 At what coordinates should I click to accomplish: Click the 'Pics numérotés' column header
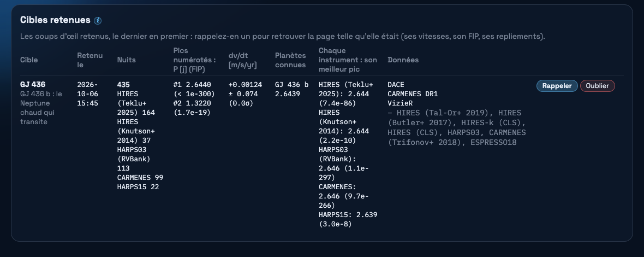pyautogui.click(x=194, y=60)
